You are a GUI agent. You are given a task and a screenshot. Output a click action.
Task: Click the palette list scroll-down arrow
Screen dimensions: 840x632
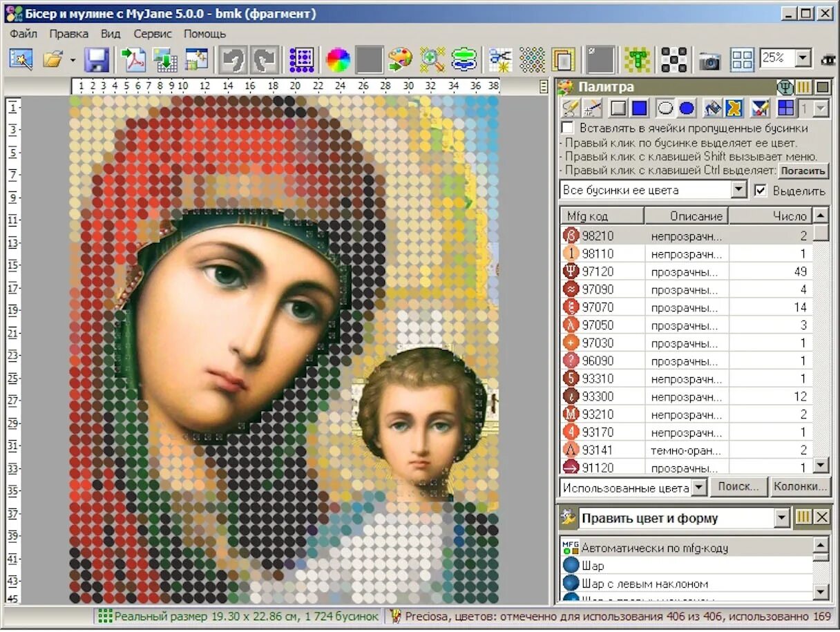click(x=821, y=465)
